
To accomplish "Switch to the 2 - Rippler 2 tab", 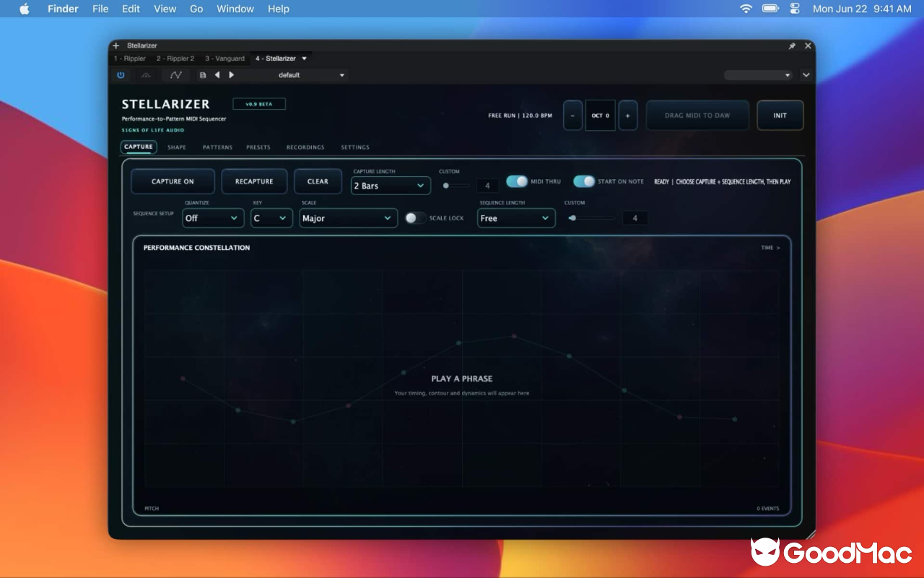I will [175, 59].
